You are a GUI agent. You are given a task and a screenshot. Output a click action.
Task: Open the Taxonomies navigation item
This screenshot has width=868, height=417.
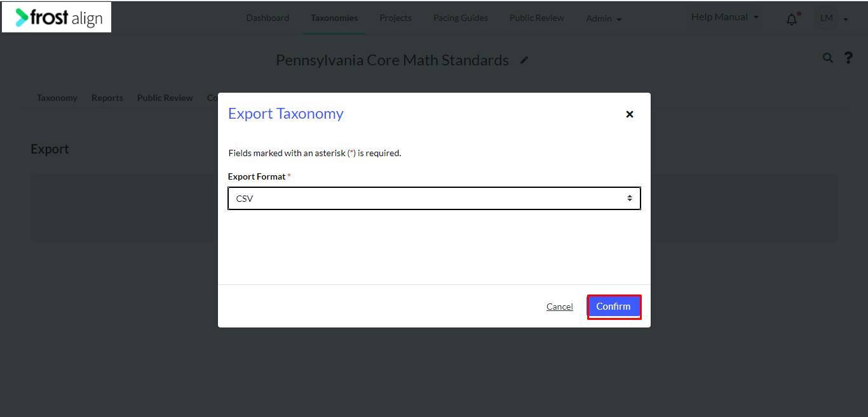[x=334, y=18]
